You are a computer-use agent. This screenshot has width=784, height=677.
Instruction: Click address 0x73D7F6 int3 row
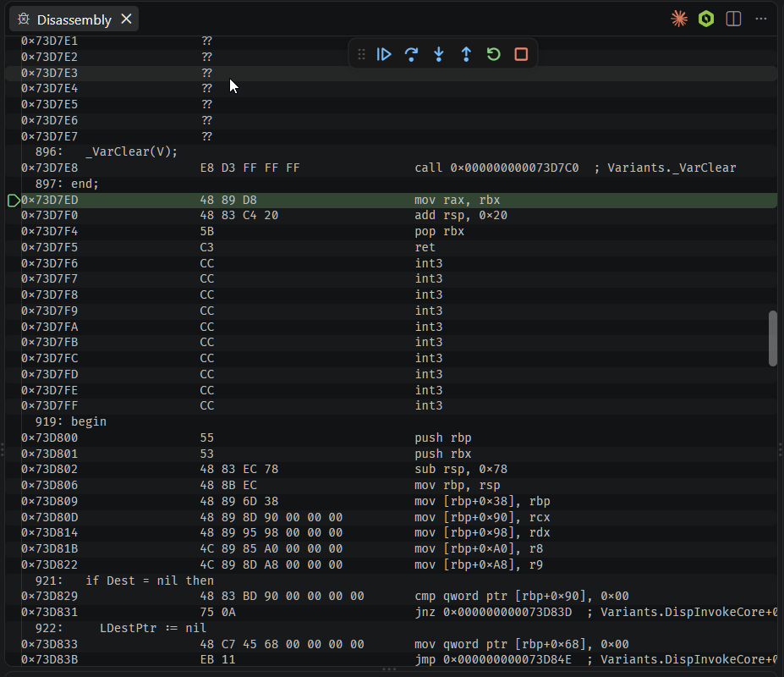391,264
